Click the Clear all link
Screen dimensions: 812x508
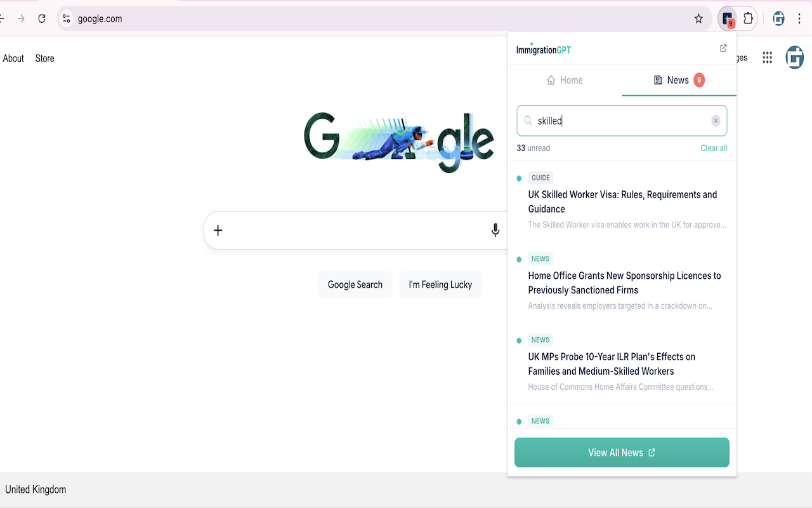pyautogui.click(x=714, y=148)
